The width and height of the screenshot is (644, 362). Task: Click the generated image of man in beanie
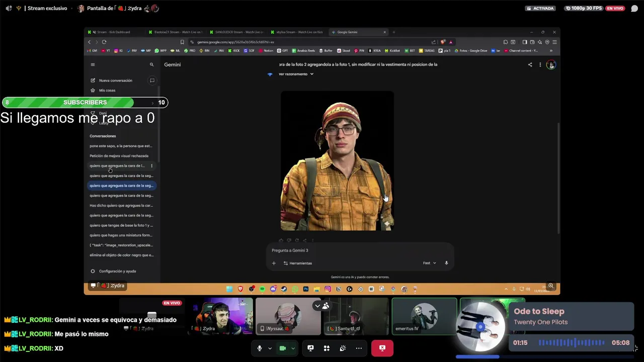pos(337,161)
